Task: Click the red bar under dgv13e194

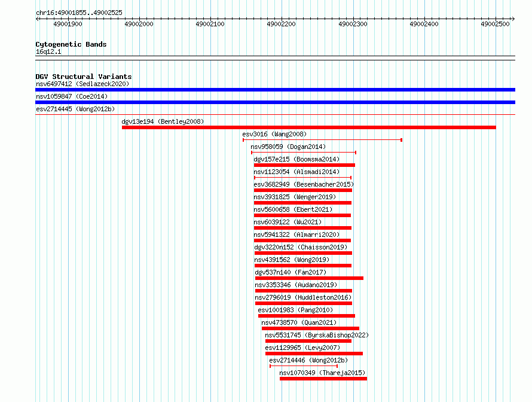Action: click(x=309, y=127)
